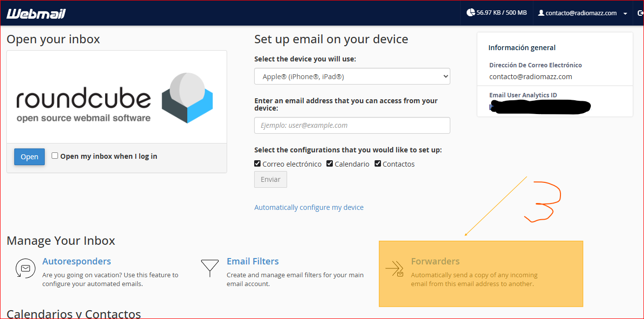Click the '56.97 KB / 500 MB' usage text
644x319 pixels.
[x=501, y=13]
